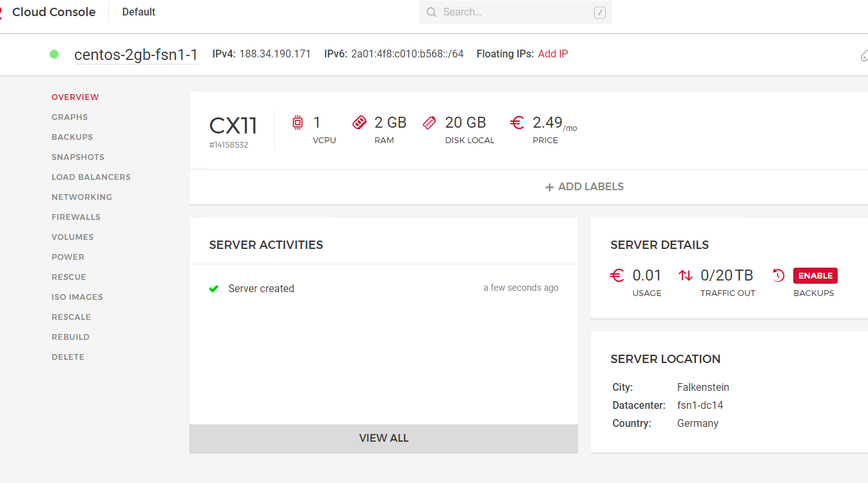Go to Volumes in sidebar
868x483 pixels.
tap(73, 237)
